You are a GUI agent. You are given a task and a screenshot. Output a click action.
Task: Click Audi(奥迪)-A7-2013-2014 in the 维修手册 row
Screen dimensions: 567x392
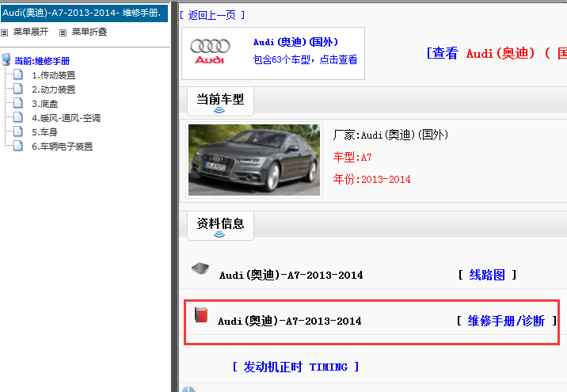tap(290, 321)
